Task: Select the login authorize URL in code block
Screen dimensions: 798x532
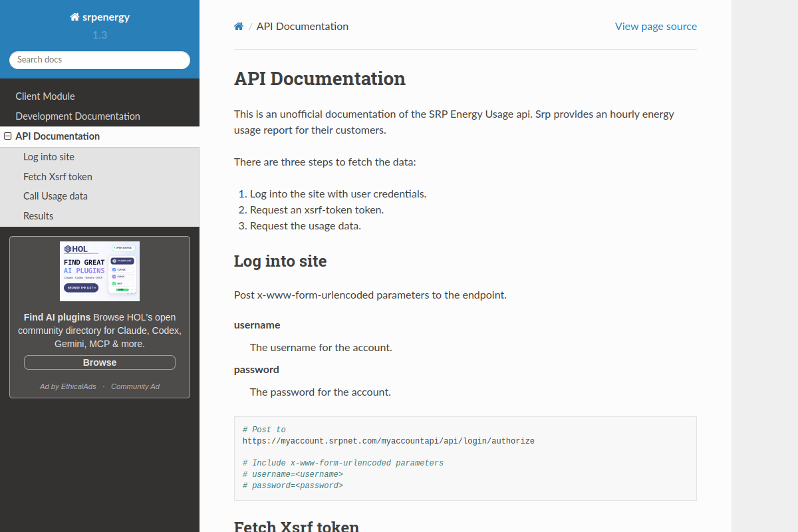Action: (388, 441)
